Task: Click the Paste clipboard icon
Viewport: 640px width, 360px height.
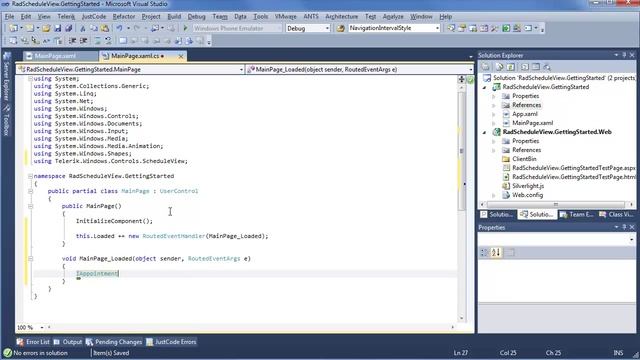Action: click(105, 28)
